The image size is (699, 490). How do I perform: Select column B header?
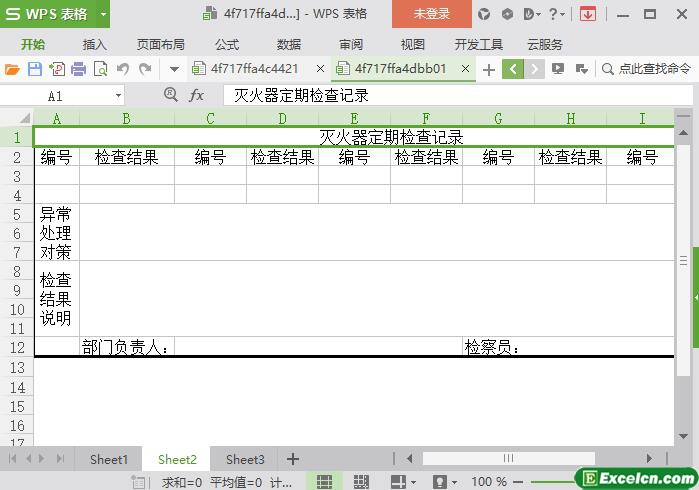127,118
